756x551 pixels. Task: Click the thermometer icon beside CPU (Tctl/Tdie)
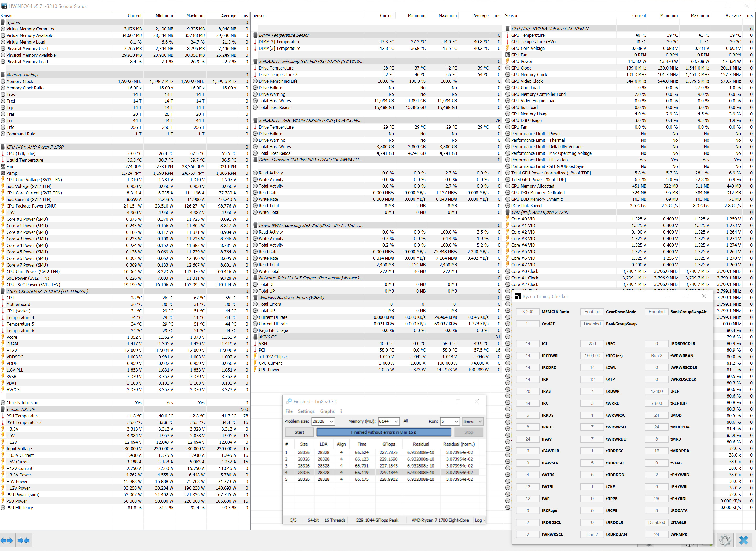coord(3,153)
